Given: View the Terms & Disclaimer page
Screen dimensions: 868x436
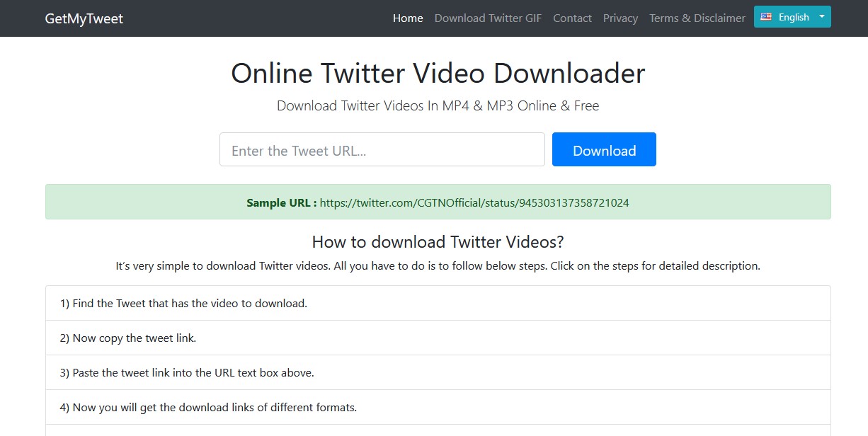Looking at the screenshot, I should 697,18.
